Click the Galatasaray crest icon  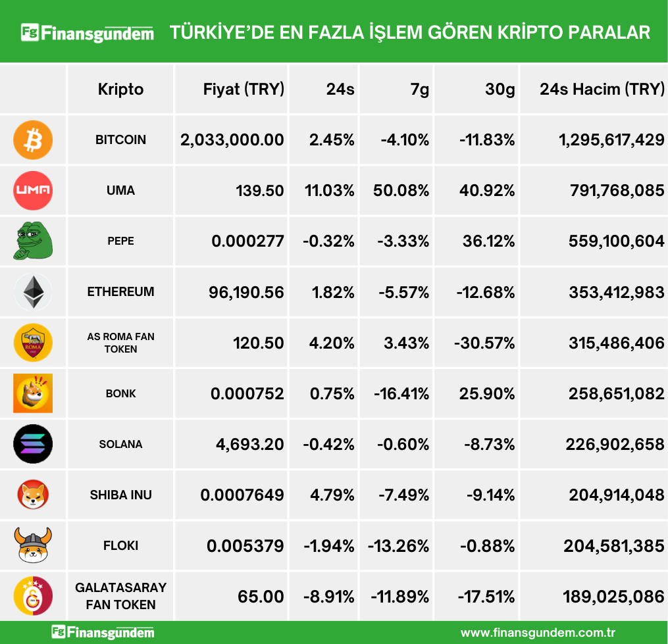point(33,596)
